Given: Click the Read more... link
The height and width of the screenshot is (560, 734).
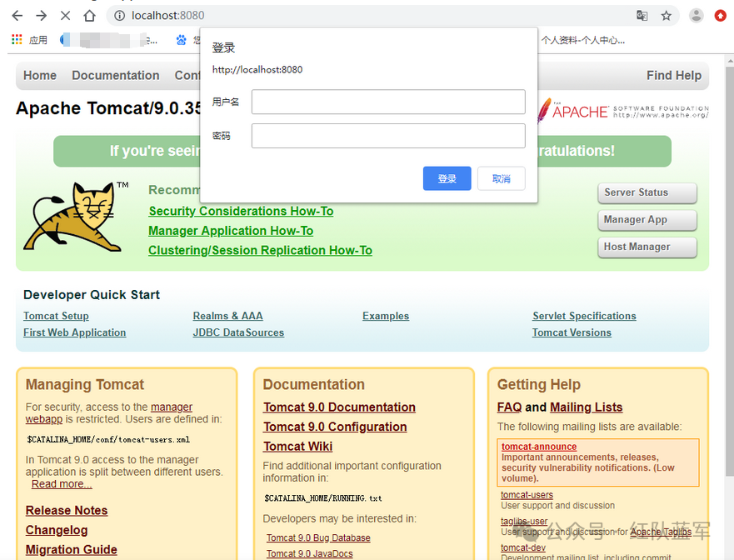Looking at the screenshot, I should pos(62,484).
